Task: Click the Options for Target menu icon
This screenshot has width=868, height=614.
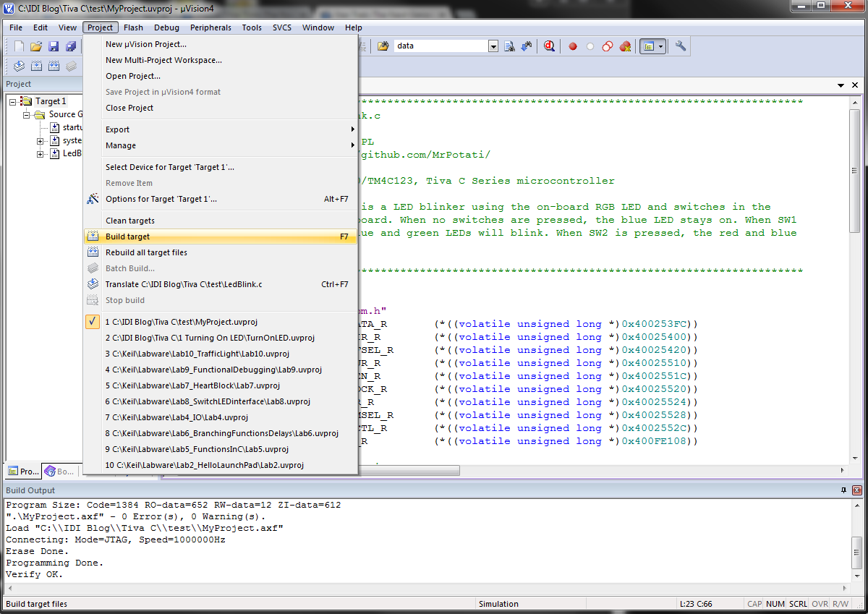Action: point(93,198)
